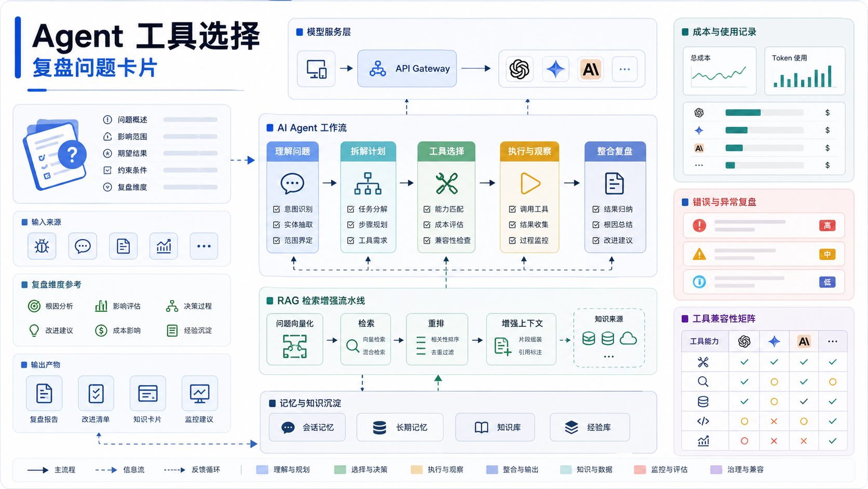Click the red high-severity error icon

[x=699, y=225]
